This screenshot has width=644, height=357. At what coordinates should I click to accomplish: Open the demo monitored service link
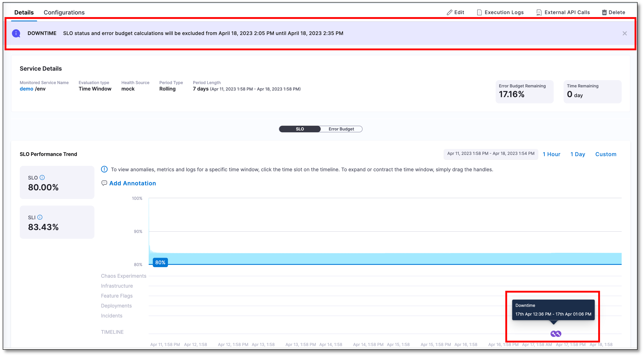26,89
